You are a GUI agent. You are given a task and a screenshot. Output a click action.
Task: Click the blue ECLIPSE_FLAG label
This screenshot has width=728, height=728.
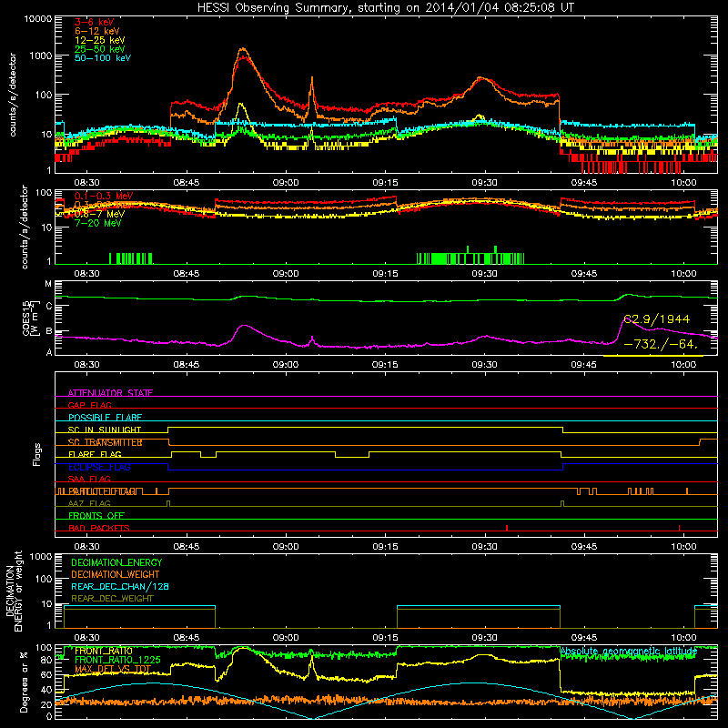click(99, 467)
